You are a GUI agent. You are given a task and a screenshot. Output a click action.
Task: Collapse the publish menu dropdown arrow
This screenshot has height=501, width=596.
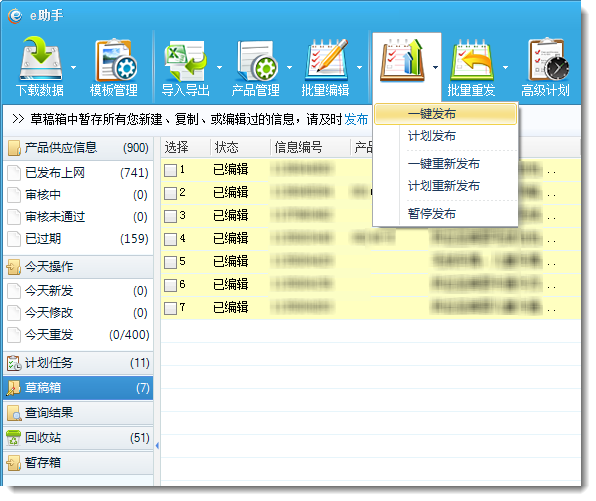tap(436, 68)
